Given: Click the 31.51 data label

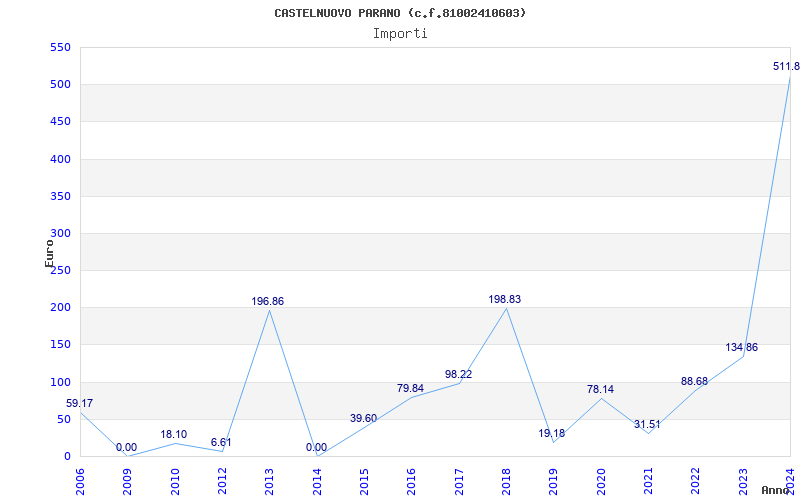Looking at the screenshot, I should pos(647,425).
